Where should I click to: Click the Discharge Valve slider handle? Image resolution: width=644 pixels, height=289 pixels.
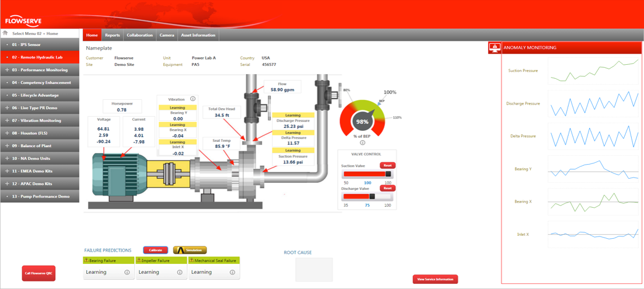(x=373, y=197)
